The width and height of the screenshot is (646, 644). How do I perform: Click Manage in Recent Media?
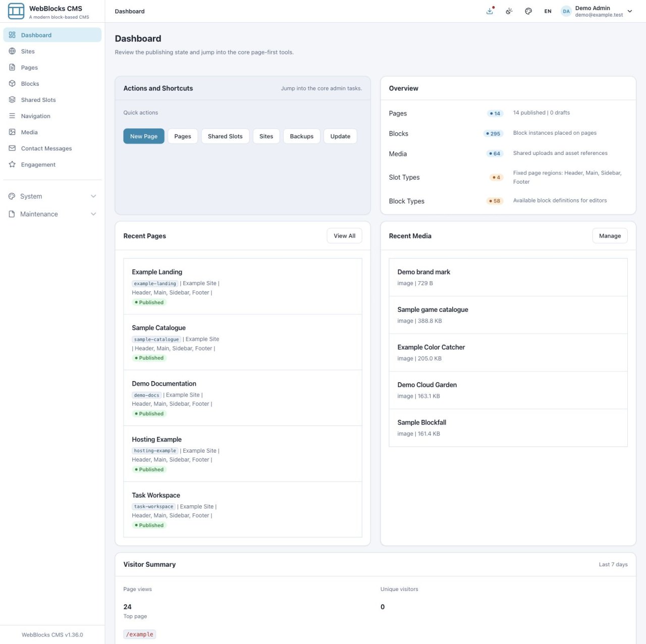610,236
